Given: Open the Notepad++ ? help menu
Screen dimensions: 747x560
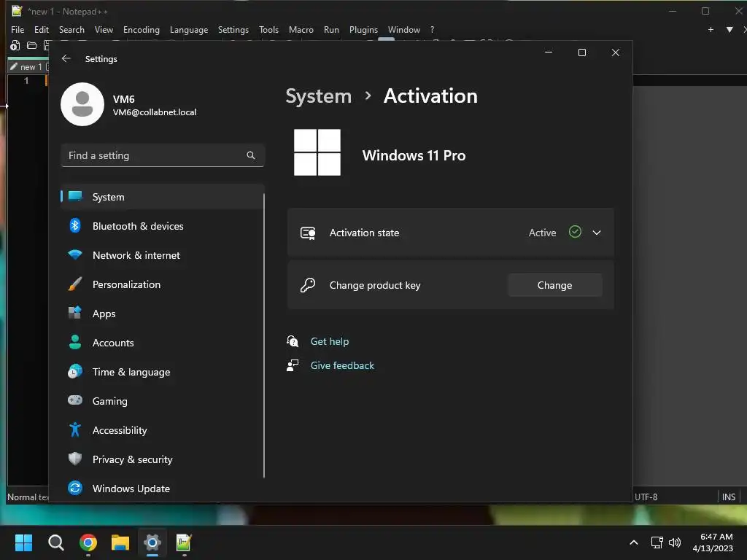Looking at the screenshot, I should tap(432, 29).
